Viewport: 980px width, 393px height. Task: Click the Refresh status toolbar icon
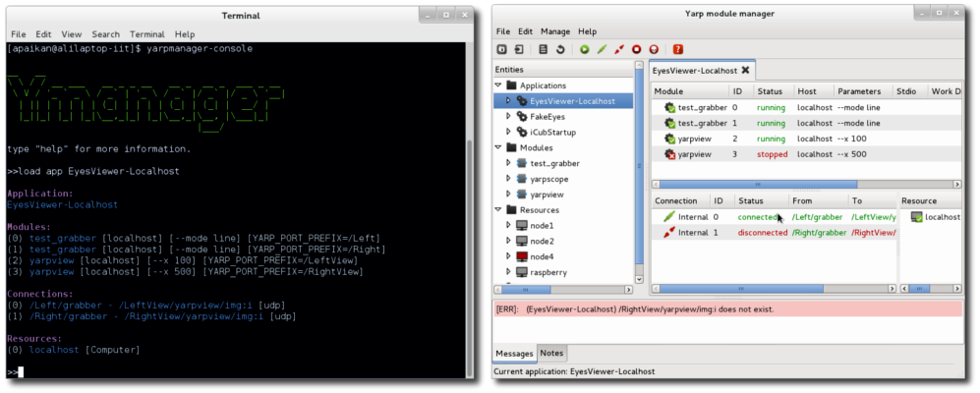(560, 49)
